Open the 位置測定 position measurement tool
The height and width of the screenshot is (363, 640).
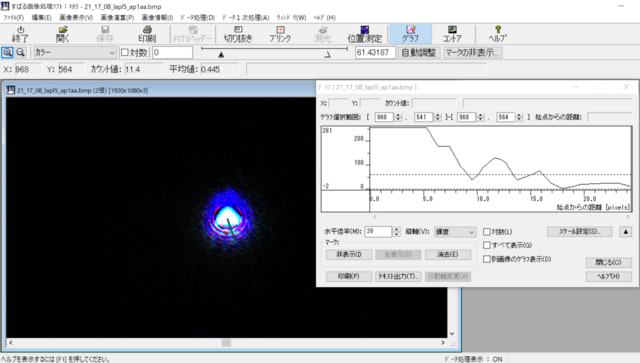pyautogui.click(x=364, y=34)
